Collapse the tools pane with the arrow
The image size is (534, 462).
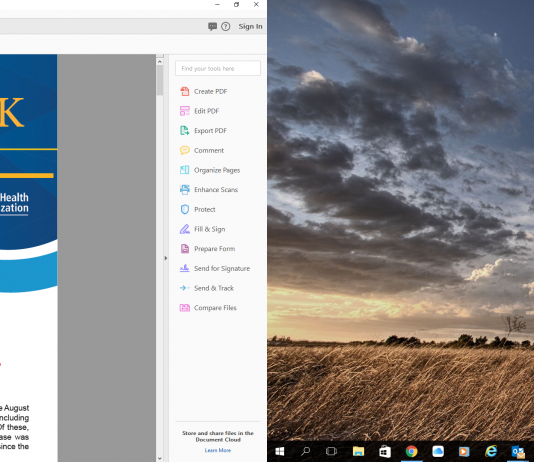click(x=166, y=258)
